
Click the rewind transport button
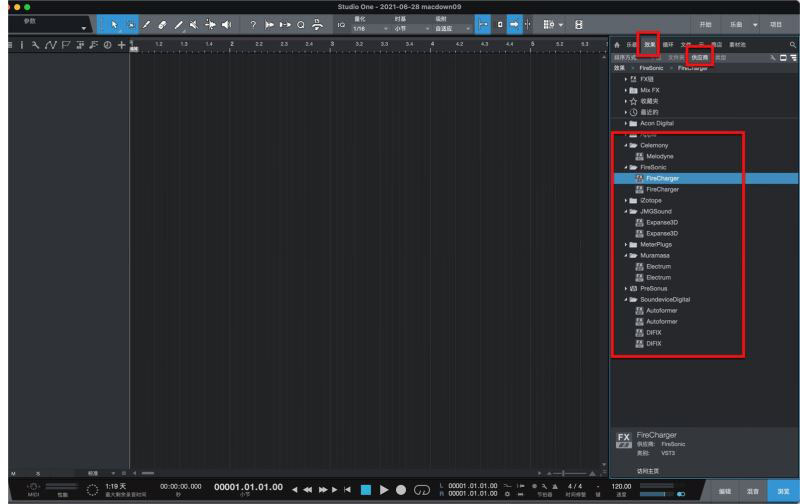308,490
